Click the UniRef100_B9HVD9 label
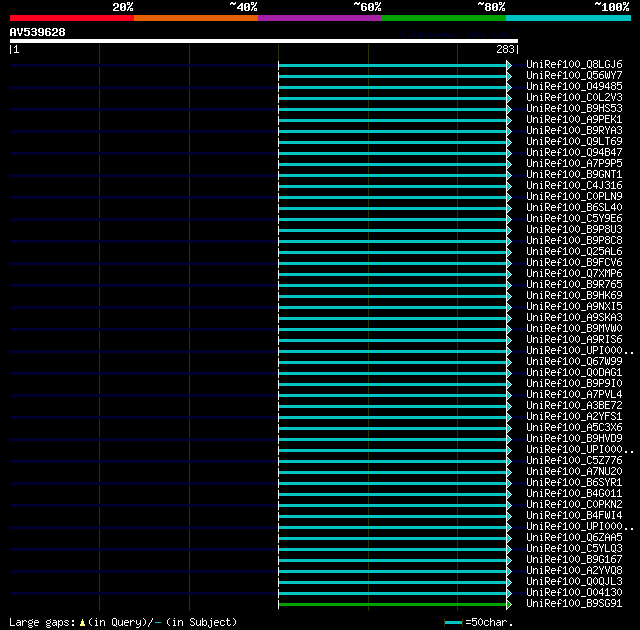Screen dimensions: 640x630 [574, 439]
